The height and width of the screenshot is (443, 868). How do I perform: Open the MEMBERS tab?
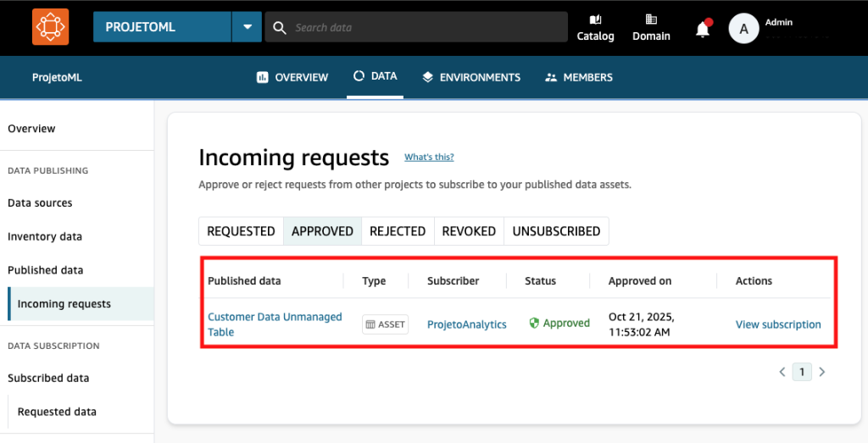pyautogui.click(x=579, y=77)
